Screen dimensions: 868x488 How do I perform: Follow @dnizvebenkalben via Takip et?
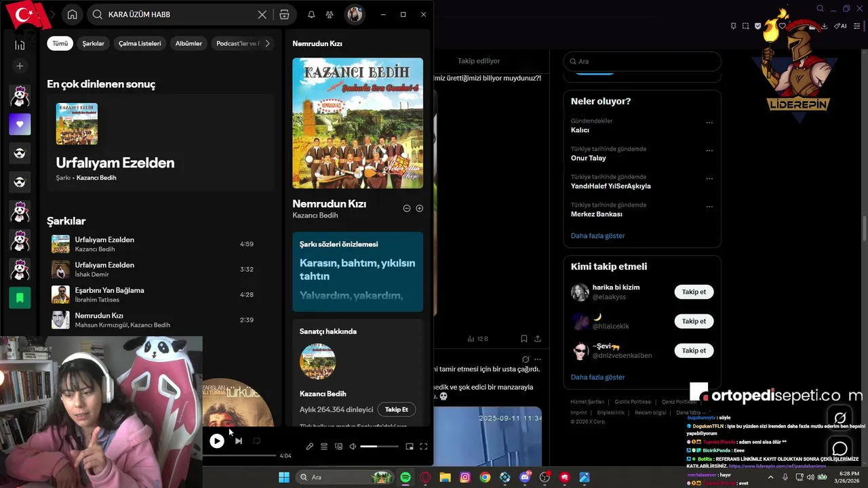coord(694,350)
